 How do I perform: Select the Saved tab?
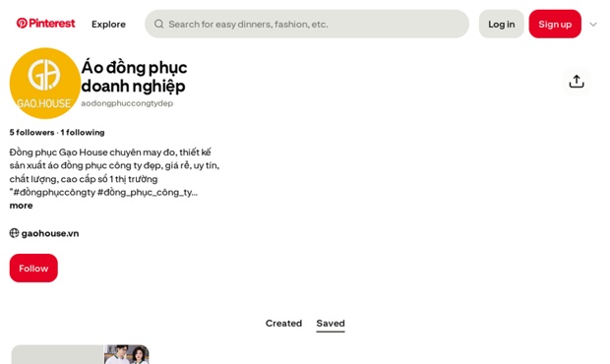point(331,323)
